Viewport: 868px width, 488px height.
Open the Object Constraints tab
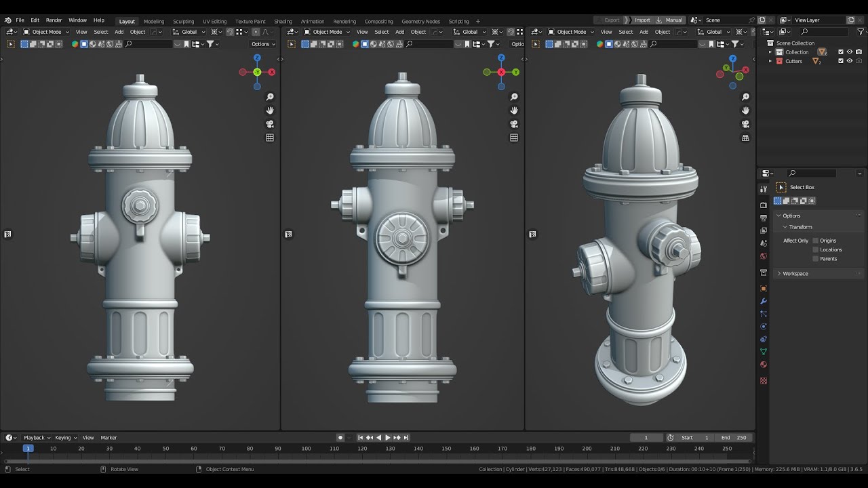coord(764,339)
